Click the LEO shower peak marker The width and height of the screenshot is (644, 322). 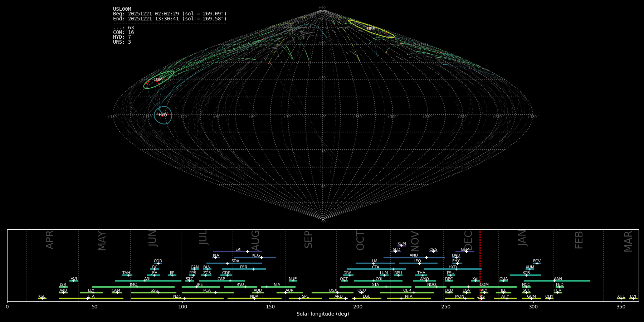(x=419, y=263)
